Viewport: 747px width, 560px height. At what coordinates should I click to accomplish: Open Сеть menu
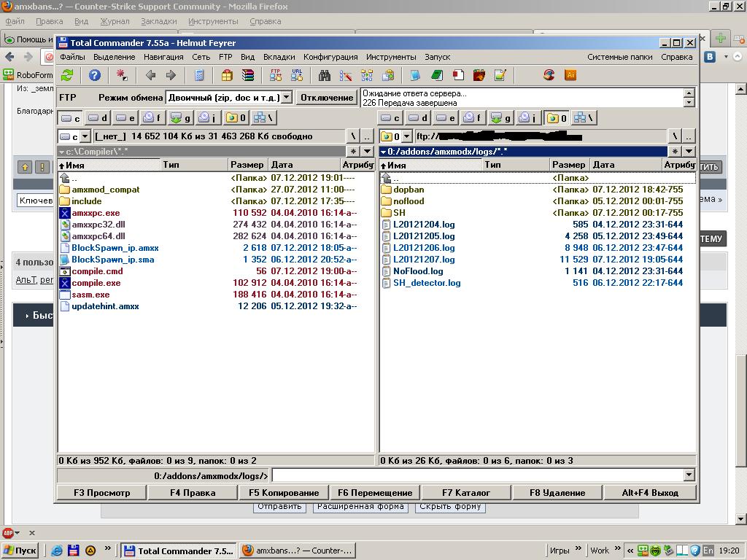(201, 57)
